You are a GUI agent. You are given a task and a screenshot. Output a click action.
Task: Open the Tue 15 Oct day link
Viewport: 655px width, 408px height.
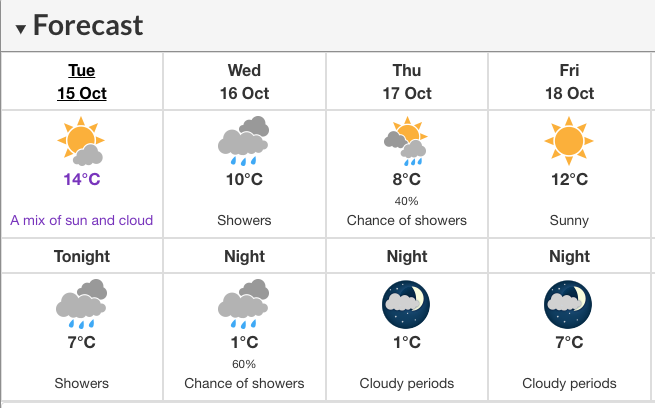pyautogui.click(x=82, y=81)
